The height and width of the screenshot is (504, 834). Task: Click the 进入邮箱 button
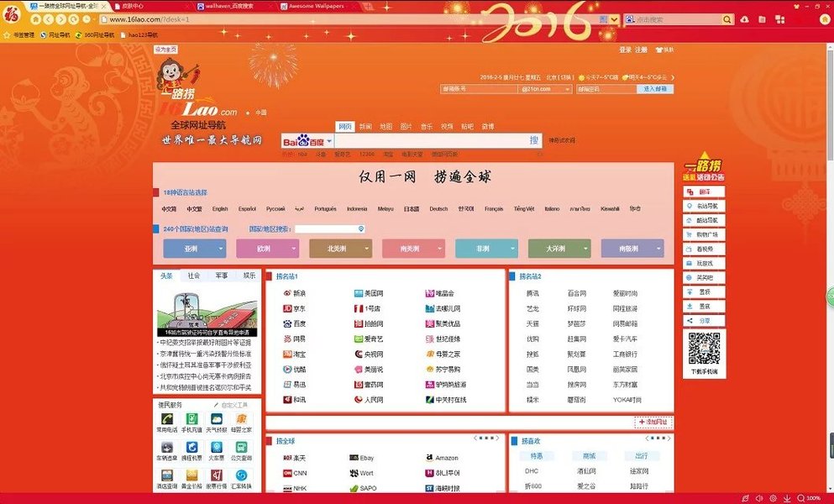[655, 89]
